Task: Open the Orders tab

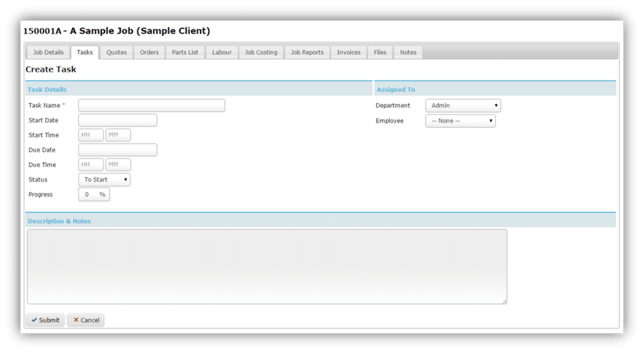Action: tap(149, 52)
